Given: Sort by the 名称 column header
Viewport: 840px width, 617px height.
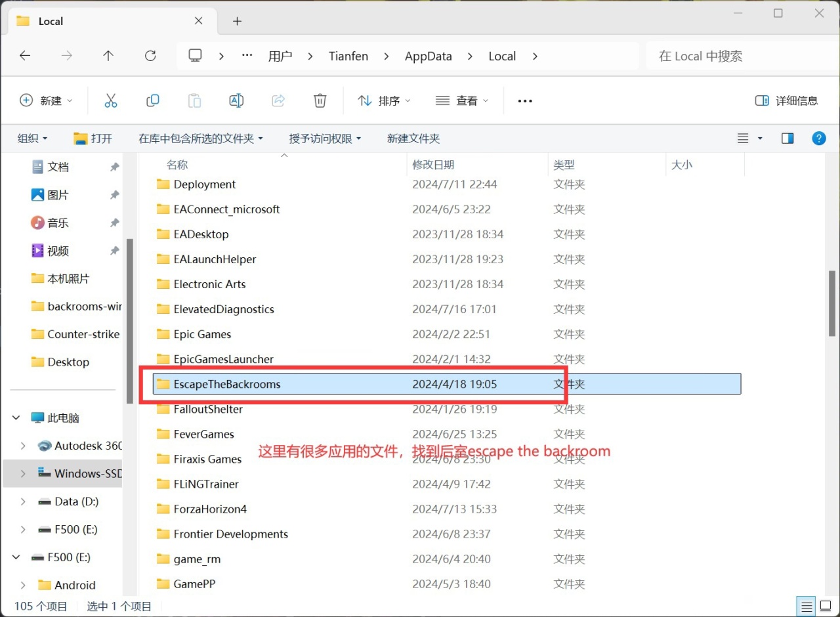Looking at the screenshot, I should click(177, 165).
